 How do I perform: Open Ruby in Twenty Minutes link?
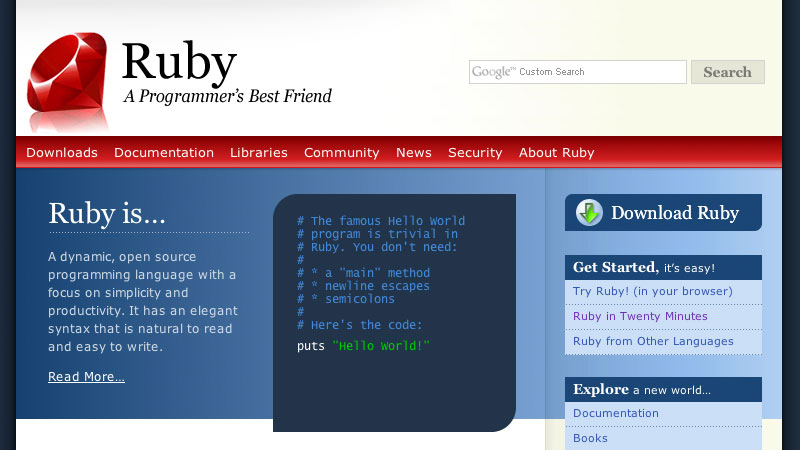(640, 316)
